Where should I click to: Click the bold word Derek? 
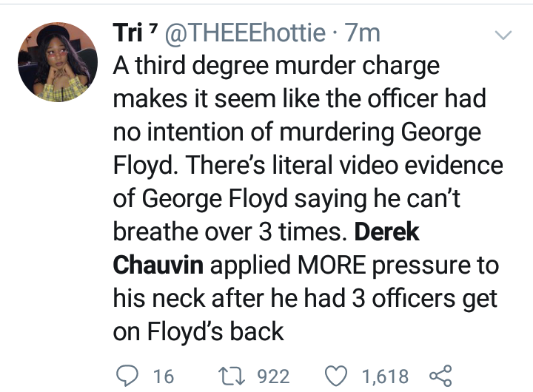click(387, 231)
